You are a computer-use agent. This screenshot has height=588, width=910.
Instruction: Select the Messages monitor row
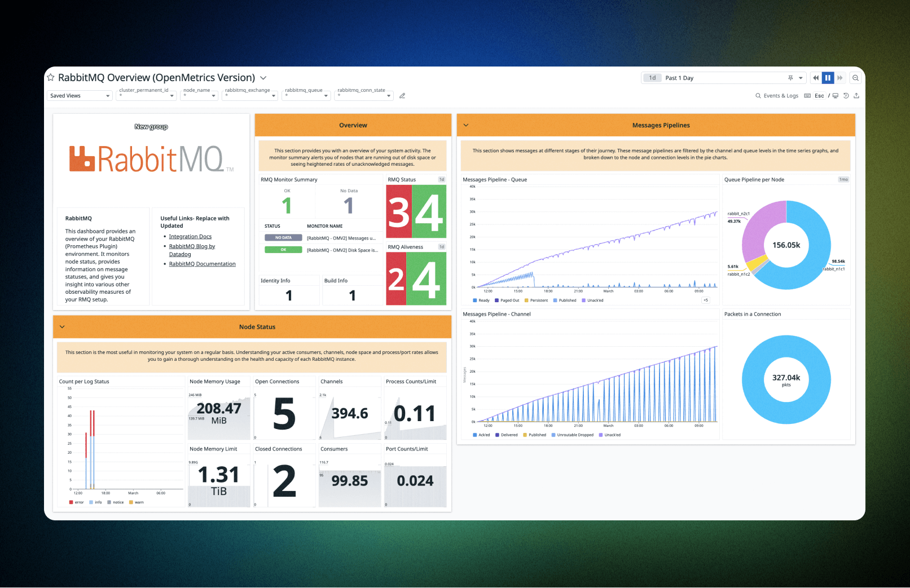(x=322, y=238)
